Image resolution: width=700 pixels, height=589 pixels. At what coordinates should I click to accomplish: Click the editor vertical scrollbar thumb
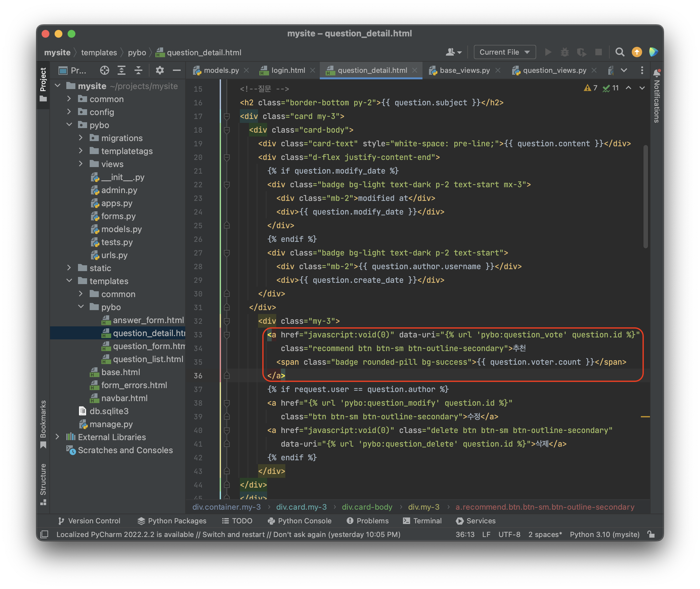645,196
